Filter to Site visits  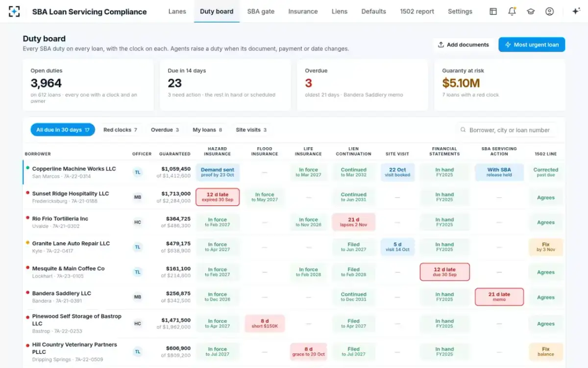pyautogui.click(x=251, y=130)
